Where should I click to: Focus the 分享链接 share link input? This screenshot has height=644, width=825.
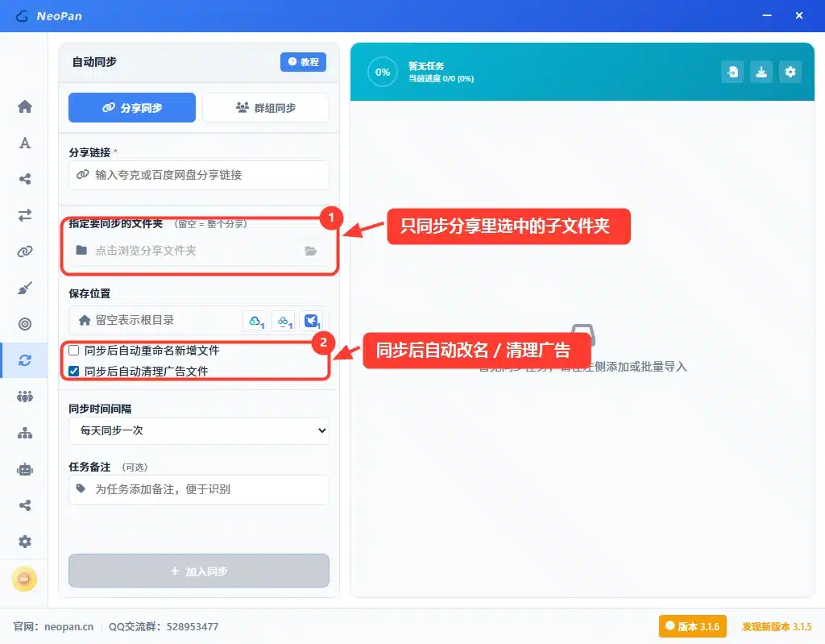point(199,176)
